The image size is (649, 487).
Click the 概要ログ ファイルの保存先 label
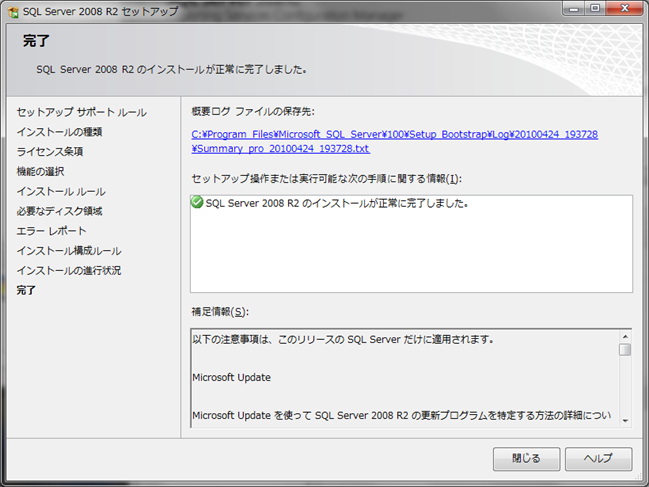click(x=253, y=111)
